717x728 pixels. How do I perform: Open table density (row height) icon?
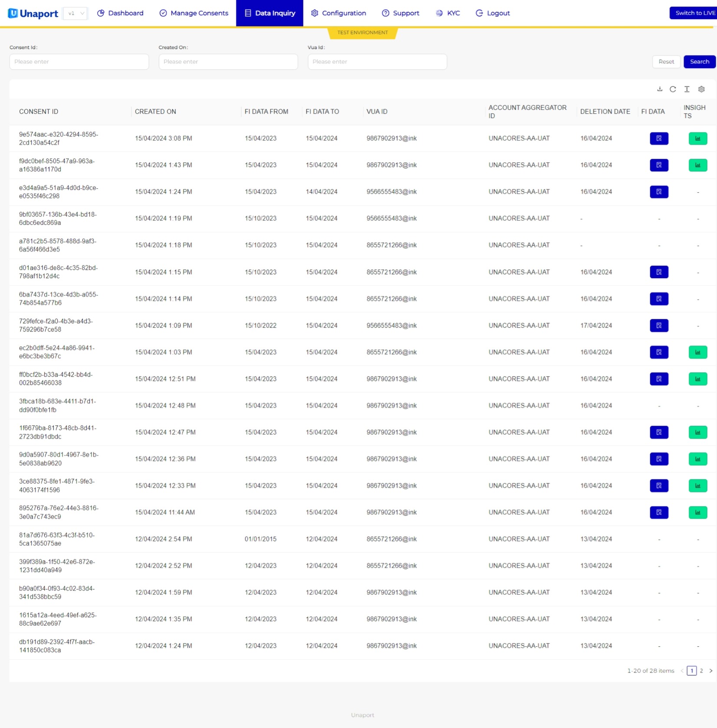687,89
